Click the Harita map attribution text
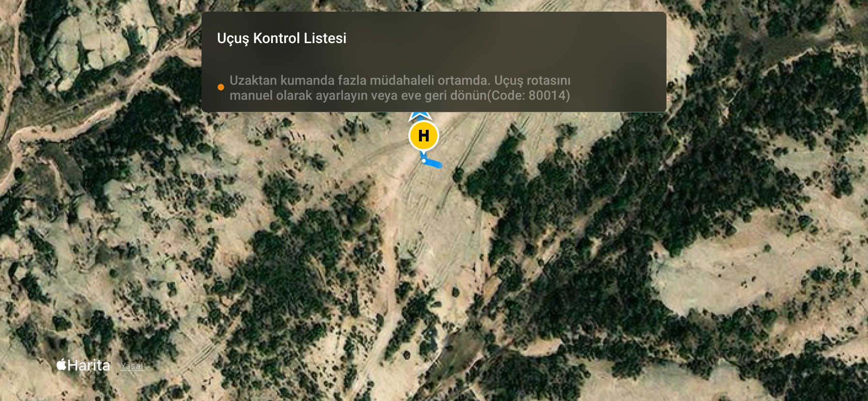This screenshot has height=401, width=868. click(89, 365)
